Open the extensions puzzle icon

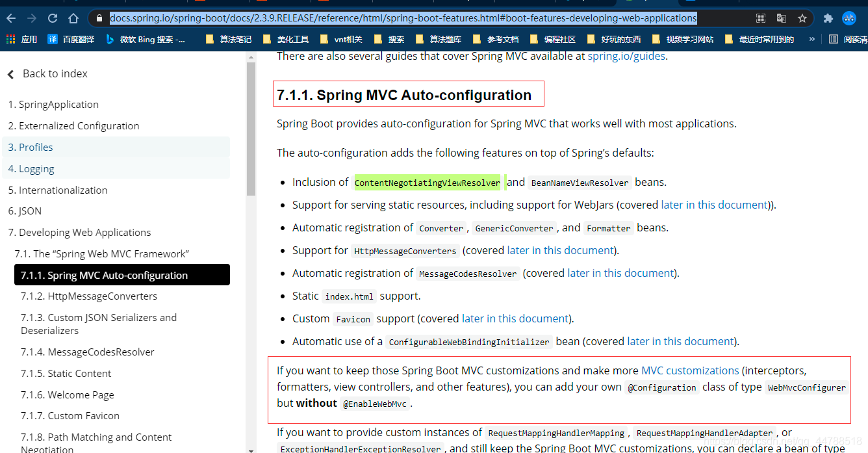click(828, 18)
